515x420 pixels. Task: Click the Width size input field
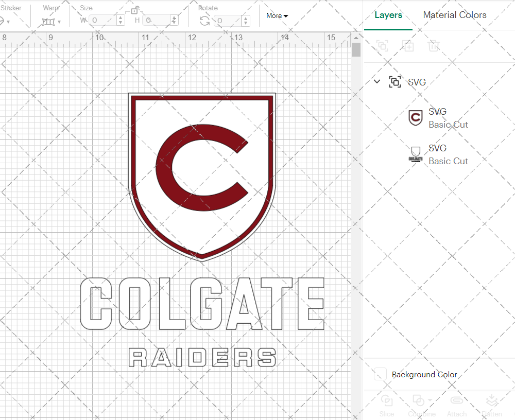tap(103, 21)
